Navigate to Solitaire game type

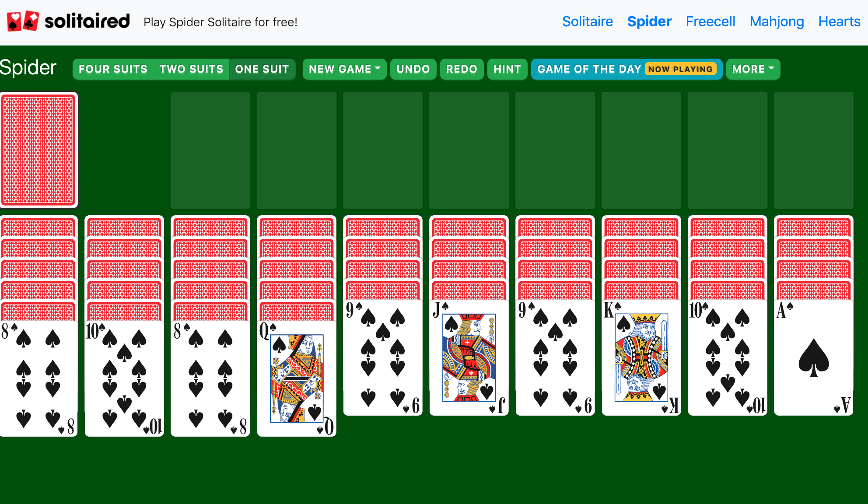[x=586, y=21]
